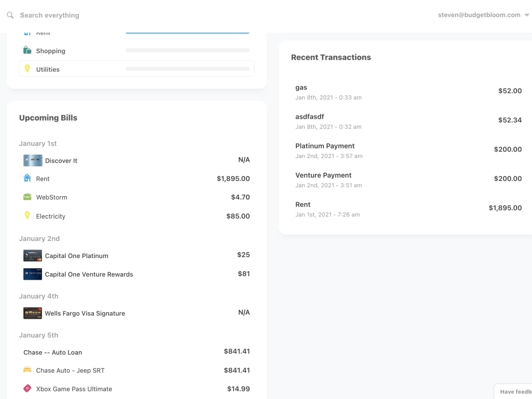Click the Chase Auto car icon

pos(28,370)
